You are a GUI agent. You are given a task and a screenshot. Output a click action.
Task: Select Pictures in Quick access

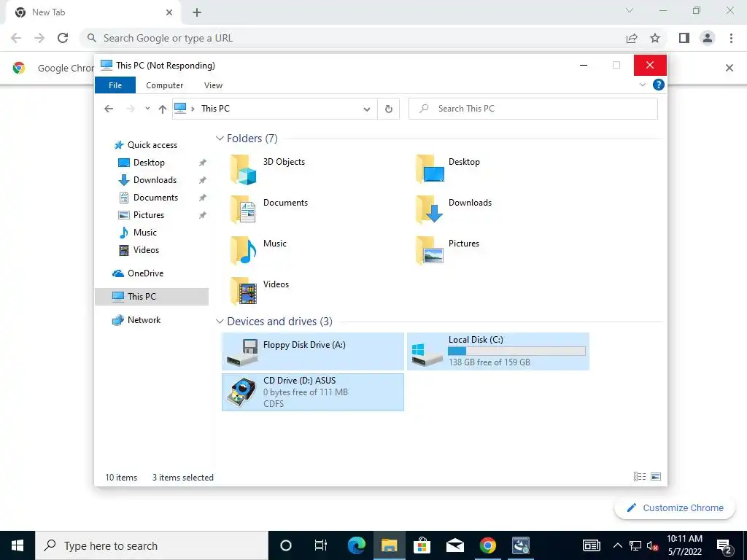[x=148, y=215]
